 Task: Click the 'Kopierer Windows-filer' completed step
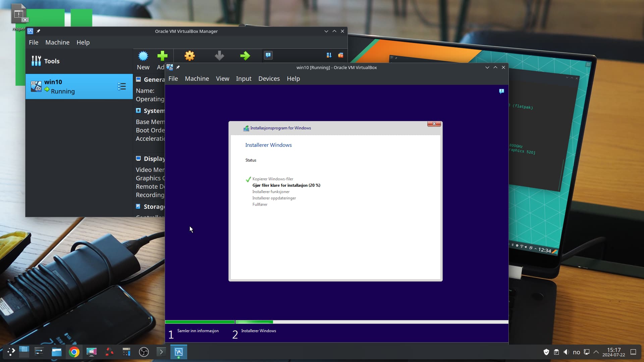coord(273,179)
